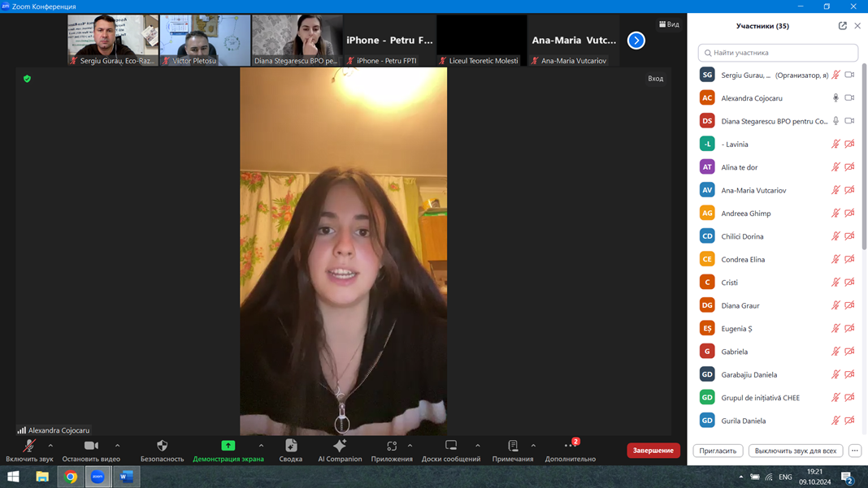This screenshot has width=868, height=488.
Task: Start Демонстрация экрана screen sharing
Action: click(x=228, y=446)
